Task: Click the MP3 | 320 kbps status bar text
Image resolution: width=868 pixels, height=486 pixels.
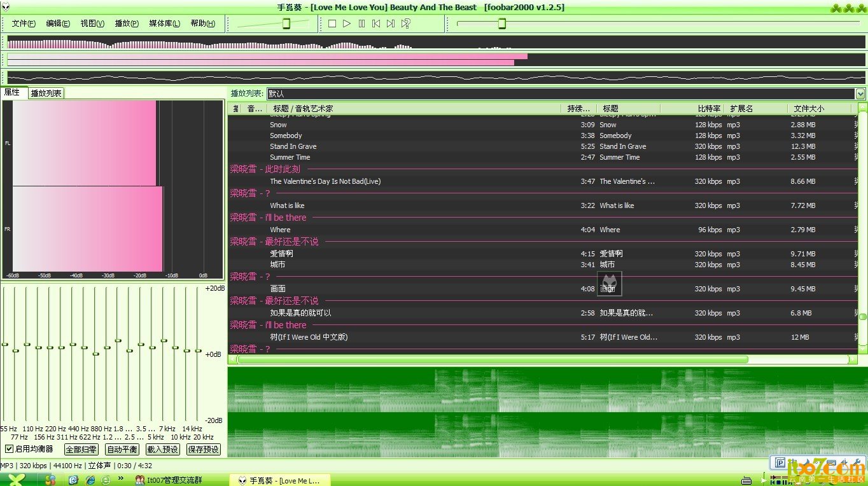Action: [x=24, y=466]
